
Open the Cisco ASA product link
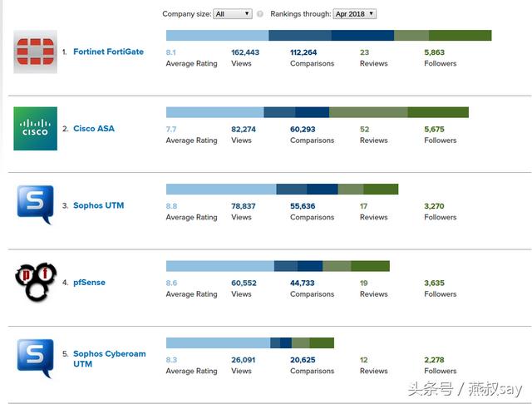coord(94,129)
